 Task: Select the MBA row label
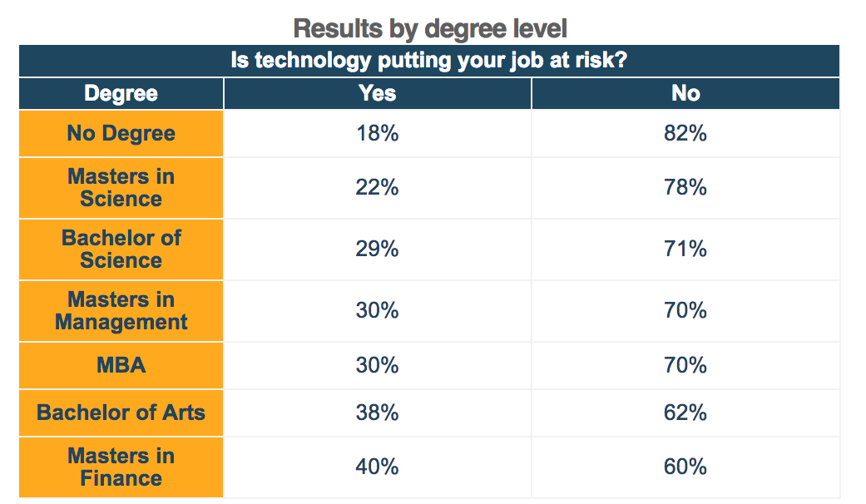[x=121, y=365]
